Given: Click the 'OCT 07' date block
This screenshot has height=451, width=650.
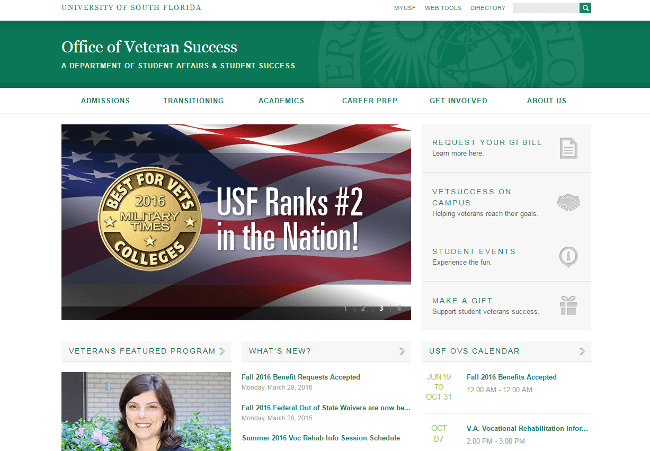Looking at the screenshot, I should point(439,434).
